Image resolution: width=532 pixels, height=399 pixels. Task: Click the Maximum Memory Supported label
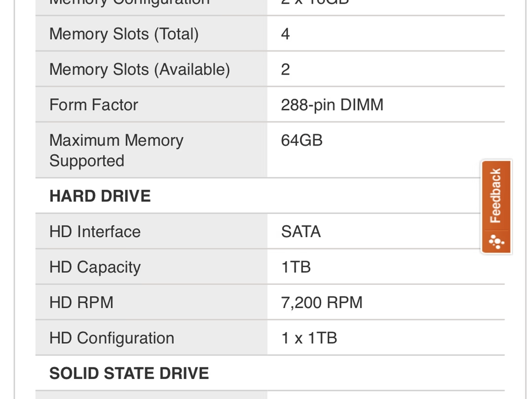(x=116, y=150)
